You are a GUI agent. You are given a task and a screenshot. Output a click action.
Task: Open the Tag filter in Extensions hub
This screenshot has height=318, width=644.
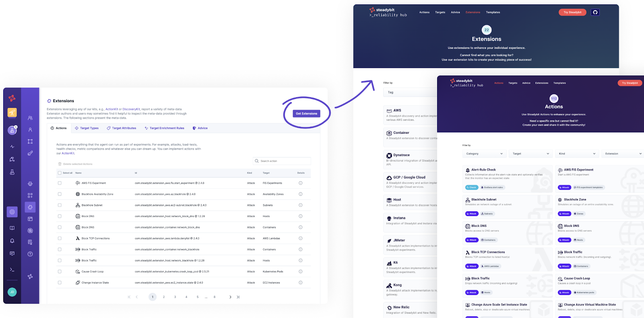[410, 92]
